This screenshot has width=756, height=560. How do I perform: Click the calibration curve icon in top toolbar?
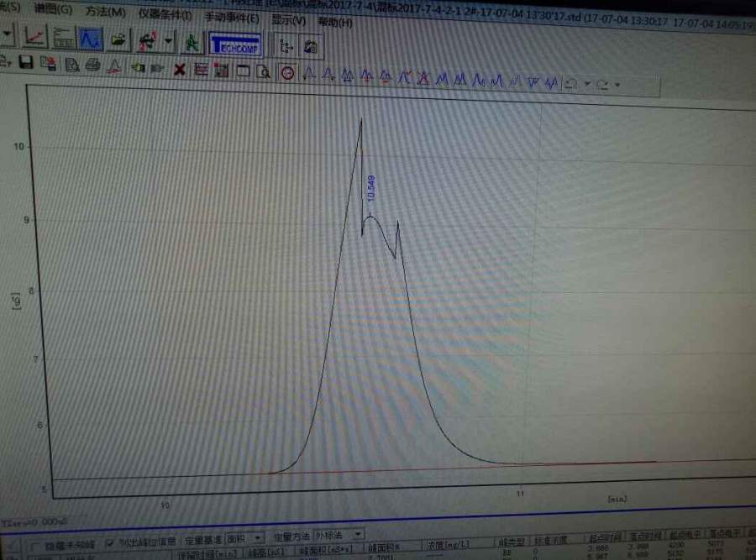click(34, 36)
